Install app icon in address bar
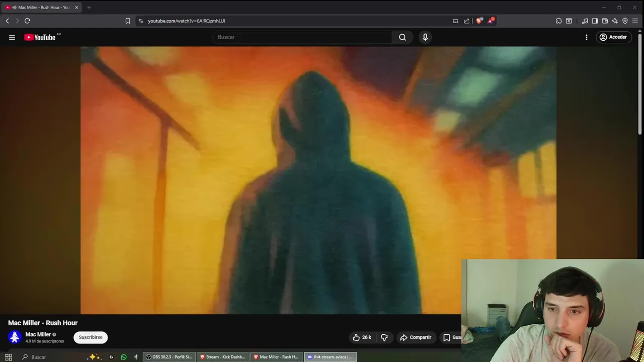Screen dimensions: 644x362 point(455,21)
